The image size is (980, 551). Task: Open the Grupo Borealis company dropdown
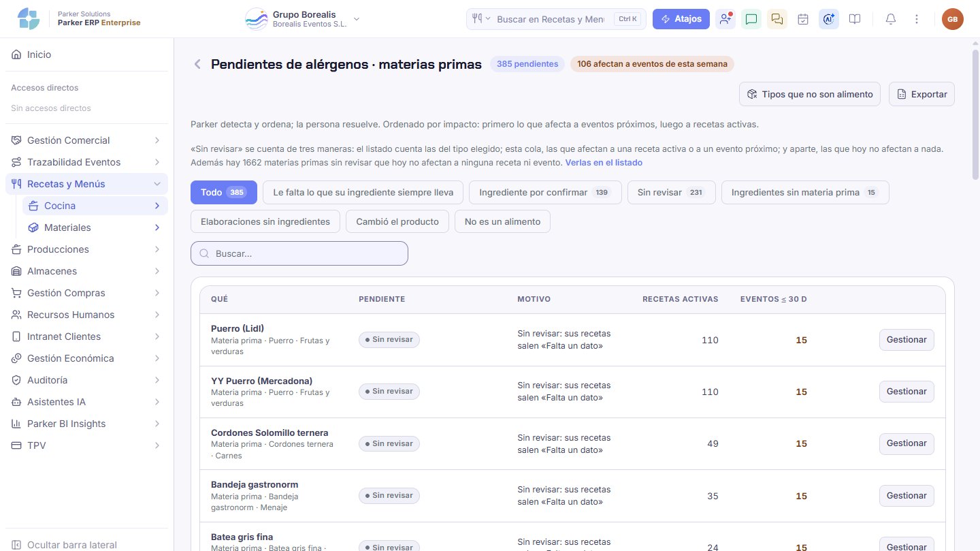pos(303,19)
